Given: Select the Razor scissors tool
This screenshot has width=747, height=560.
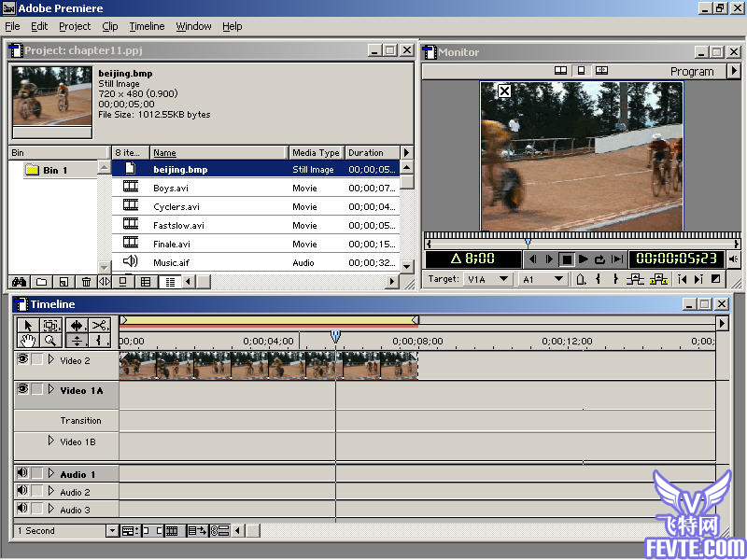Looking at the screenshot, I should (x=99, y=326).
